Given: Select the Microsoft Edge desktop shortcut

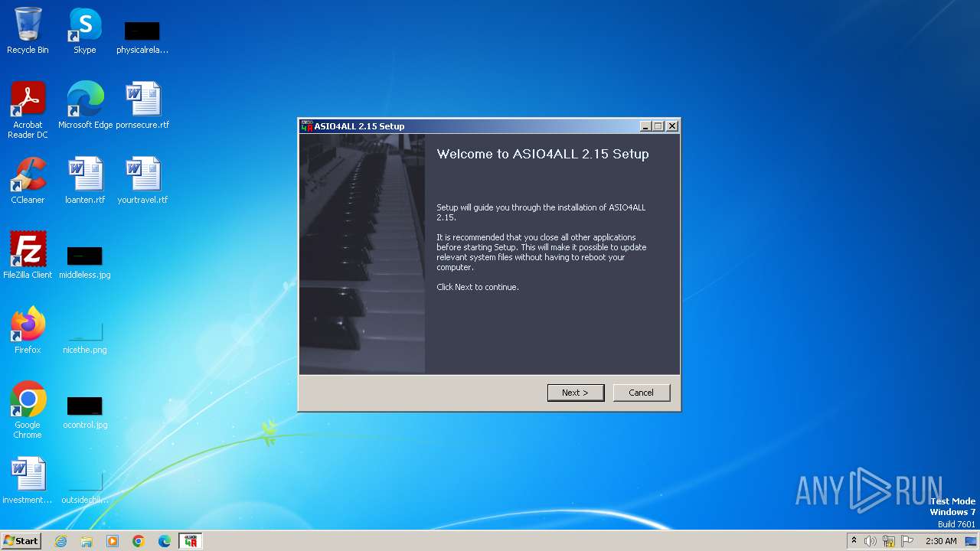Looking at the screenshot, I should (85, 106).
